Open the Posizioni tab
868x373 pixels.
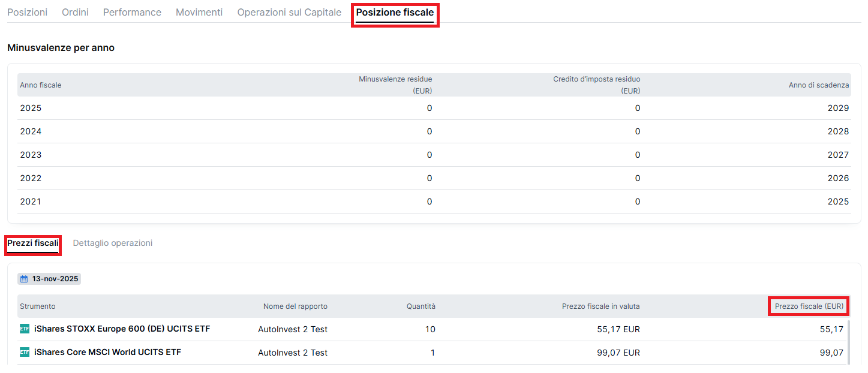(x=27, y=12)
